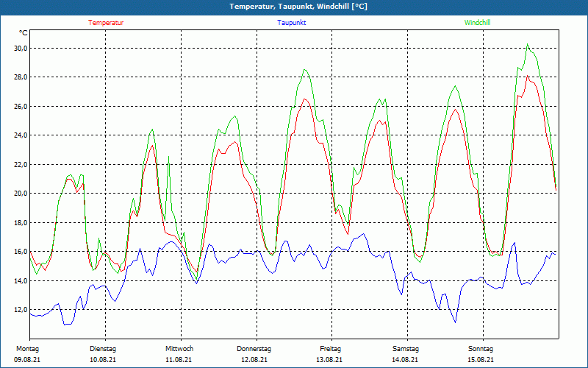Click the chart title Temperatur, Taupunkt, Windchill
Screen dimensions: 588x368
tap(298, 7)
